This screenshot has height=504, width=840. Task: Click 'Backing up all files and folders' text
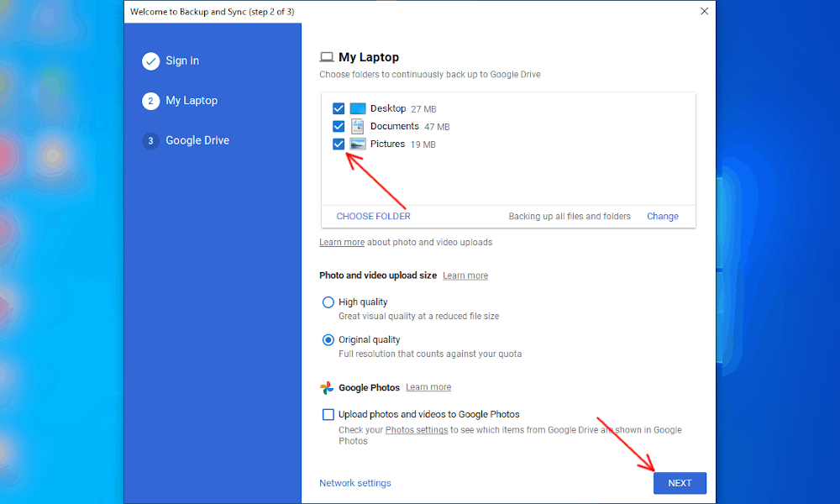point(570,217)
